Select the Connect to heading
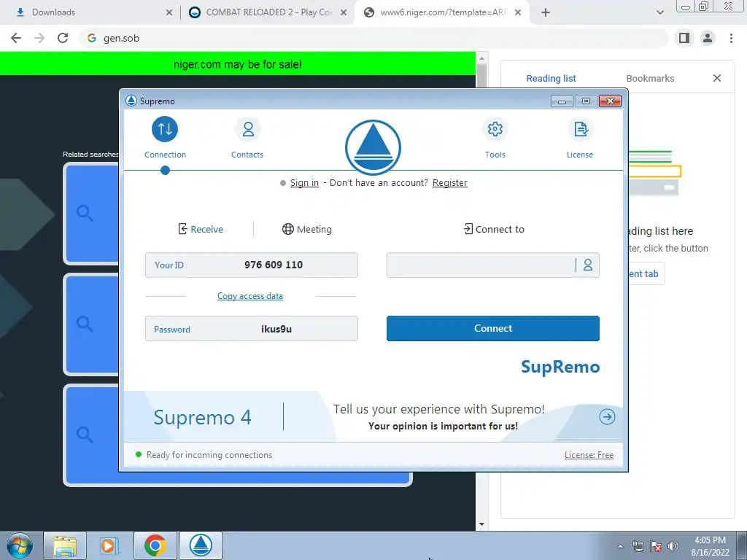 (494, 229)
